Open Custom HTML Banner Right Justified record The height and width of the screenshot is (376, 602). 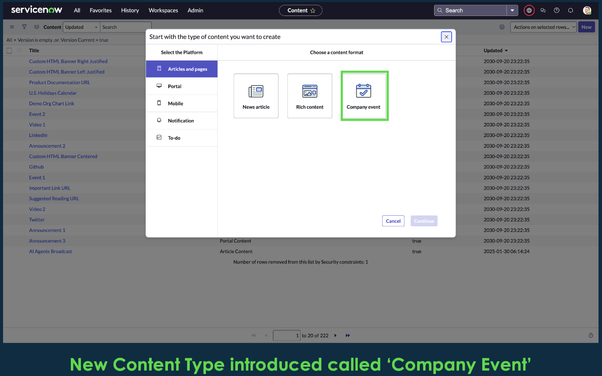68,61
